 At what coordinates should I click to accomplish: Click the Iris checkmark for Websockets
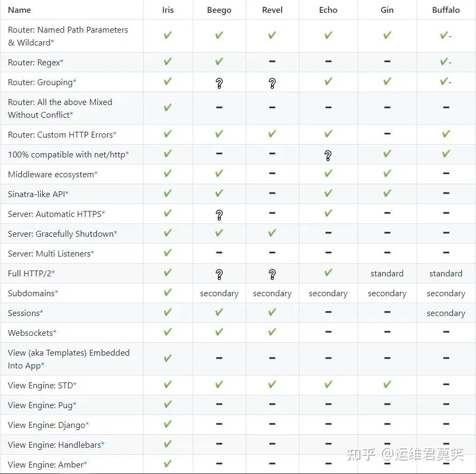tap(168, 332)
